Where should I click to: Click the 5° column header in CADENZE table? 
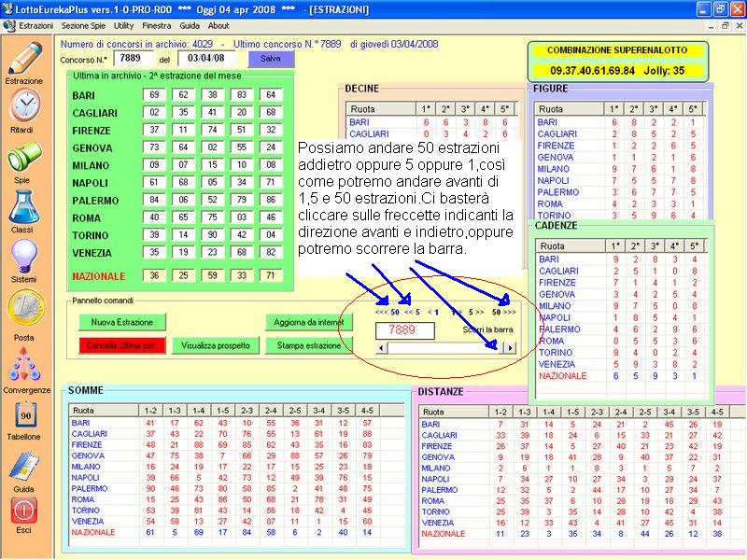[694, 246]
